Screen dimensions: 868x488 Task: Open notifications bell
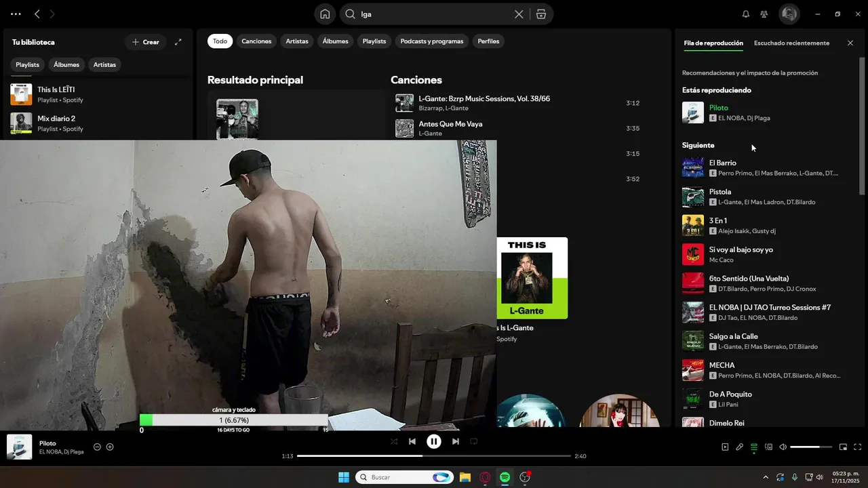click(746, 14)
